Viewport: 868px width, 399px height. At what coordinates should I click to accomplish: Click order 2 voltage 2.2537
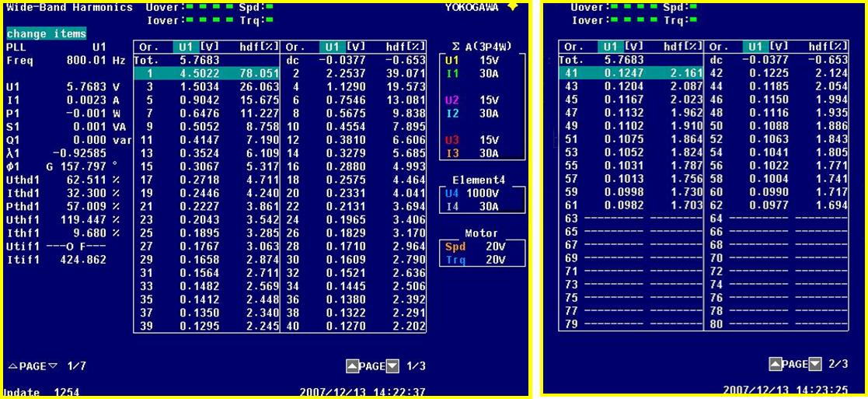pos(346,74)
